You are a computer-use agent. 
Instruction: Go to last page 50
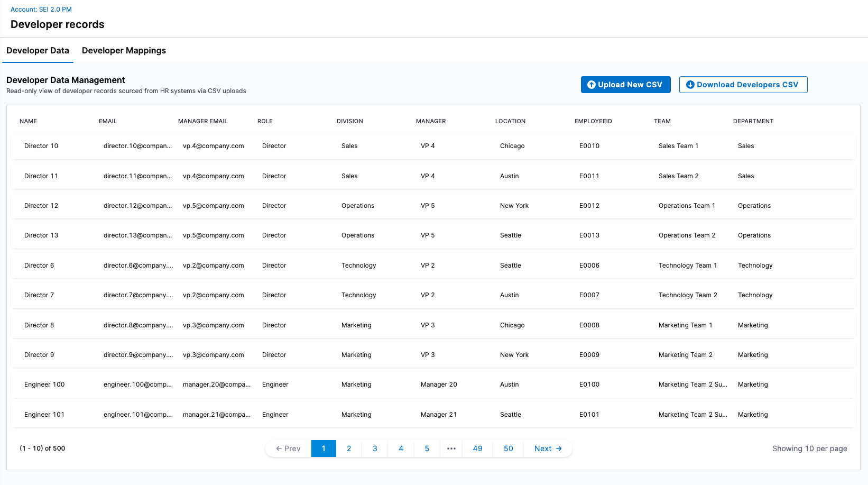point(508,449)
